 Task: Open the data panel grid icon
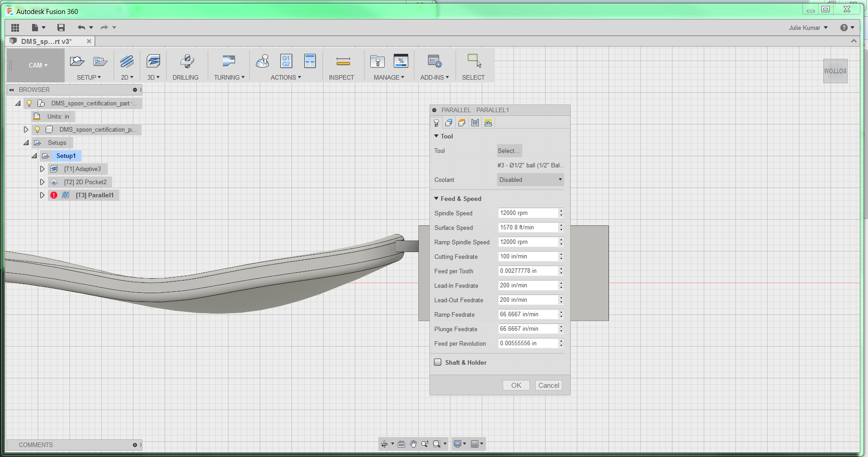pos(15,28)
